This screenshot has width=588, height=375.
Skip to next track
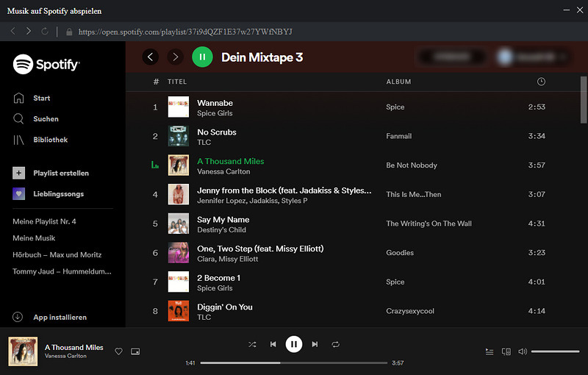tap(315, 344)
